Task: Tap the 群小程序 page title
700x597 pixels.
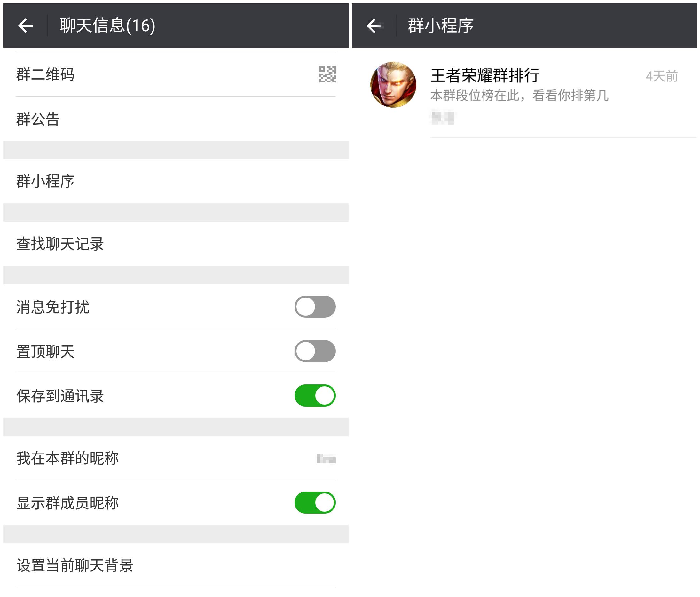Action: tap(441, 26)
